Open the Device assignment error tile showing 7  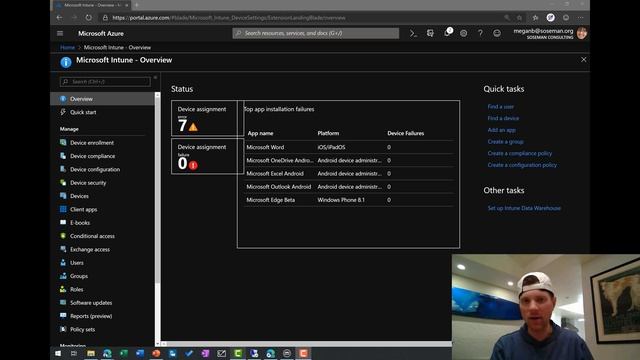click(x=207, y=118)
